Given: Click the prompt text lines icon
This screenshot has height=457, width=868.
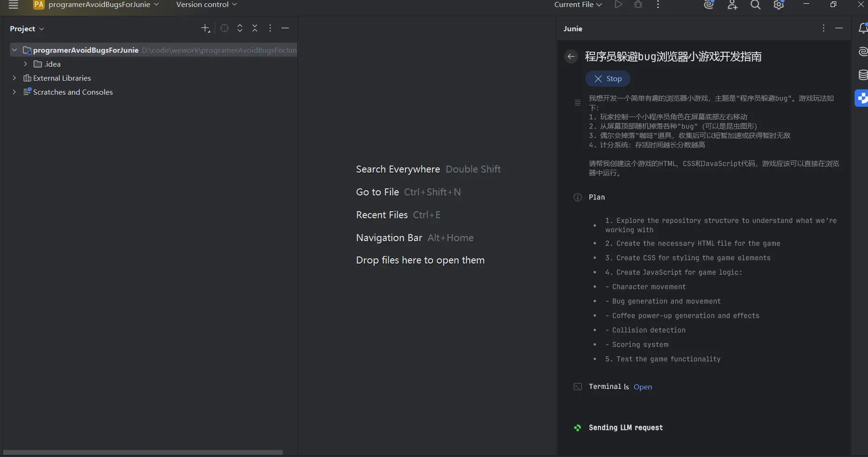Looking at the screenshot, I should pos(578,103).
